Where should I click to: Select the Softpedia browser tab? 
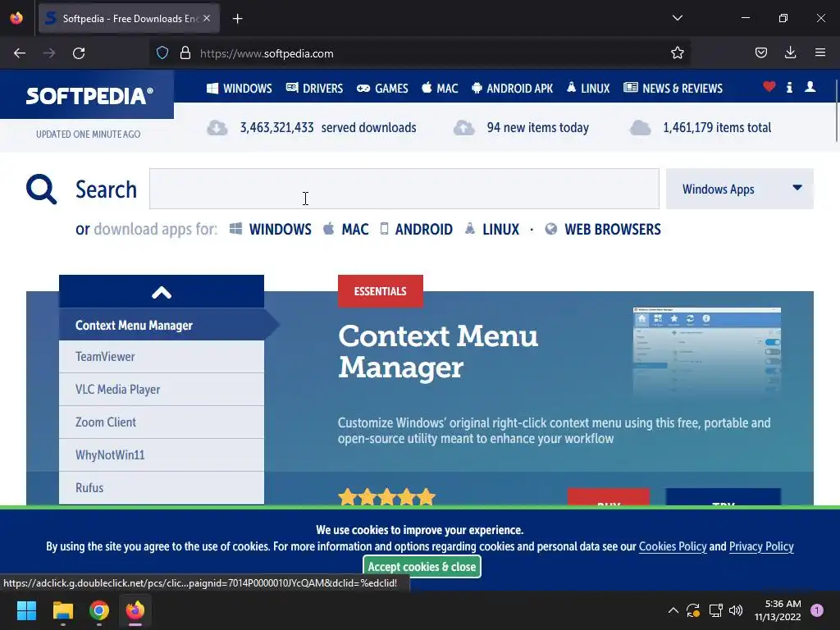point(129,18)
